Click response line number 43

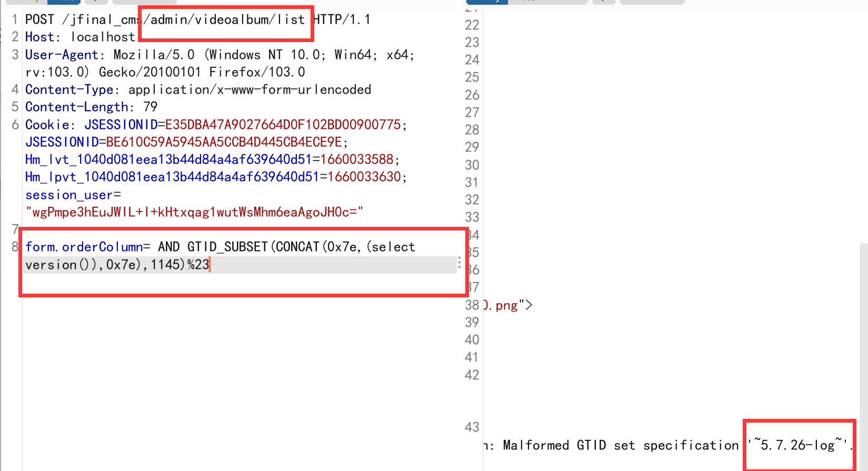(472, 427)
